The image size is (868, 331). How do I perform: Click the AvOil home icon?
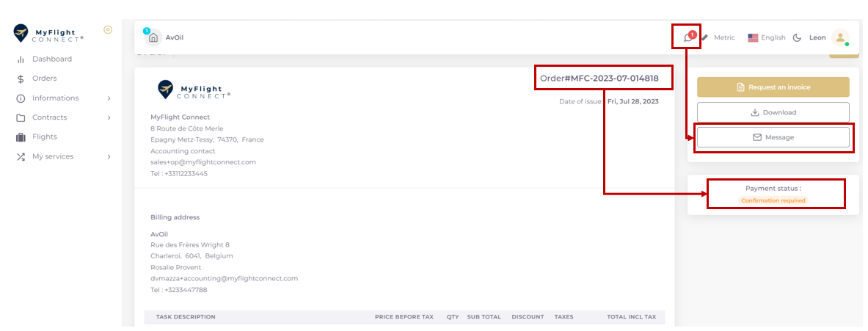[x=153, y=37]
